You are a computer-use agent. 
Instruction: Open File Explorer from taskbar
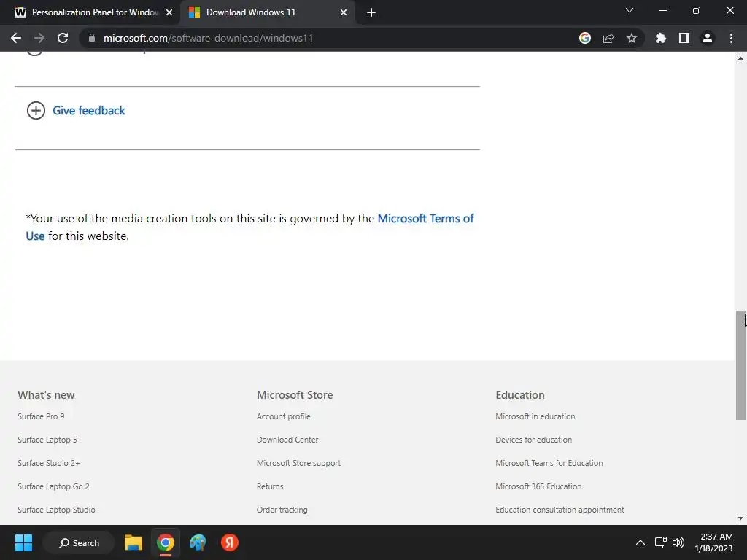(x=133, y=542)
